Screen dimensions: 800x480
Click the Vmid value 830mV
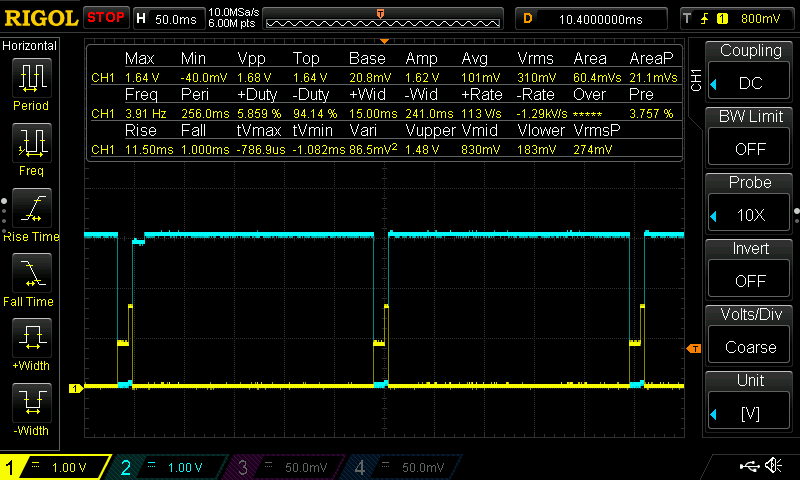(x=480, y=149)
